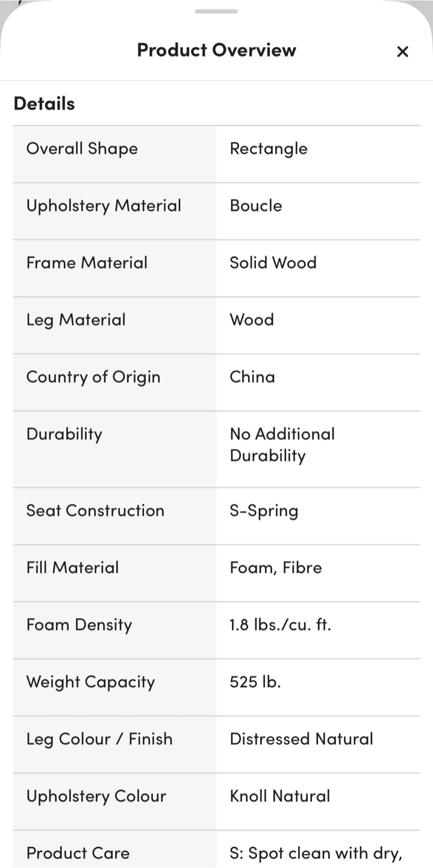The width and height of the screenshot is (433, 868).
Task: Select the Foam, Fibre fill value
Action: [276, 568]
